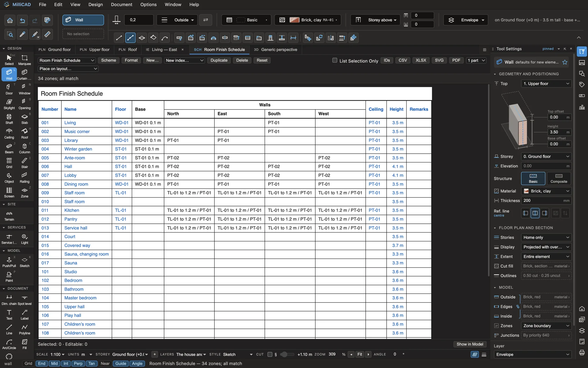
Task: Choose the Slab tool
Action: click(x=24, y=119)
